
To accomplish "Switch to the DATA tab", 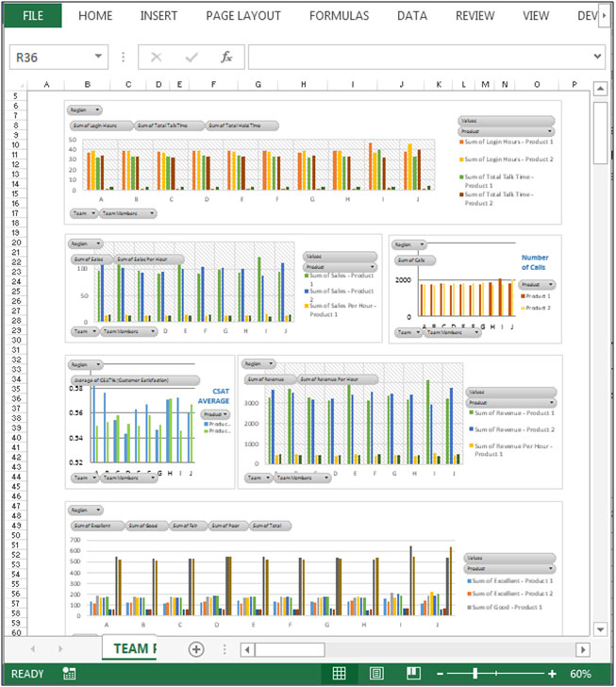I will (x=412, y=16).
